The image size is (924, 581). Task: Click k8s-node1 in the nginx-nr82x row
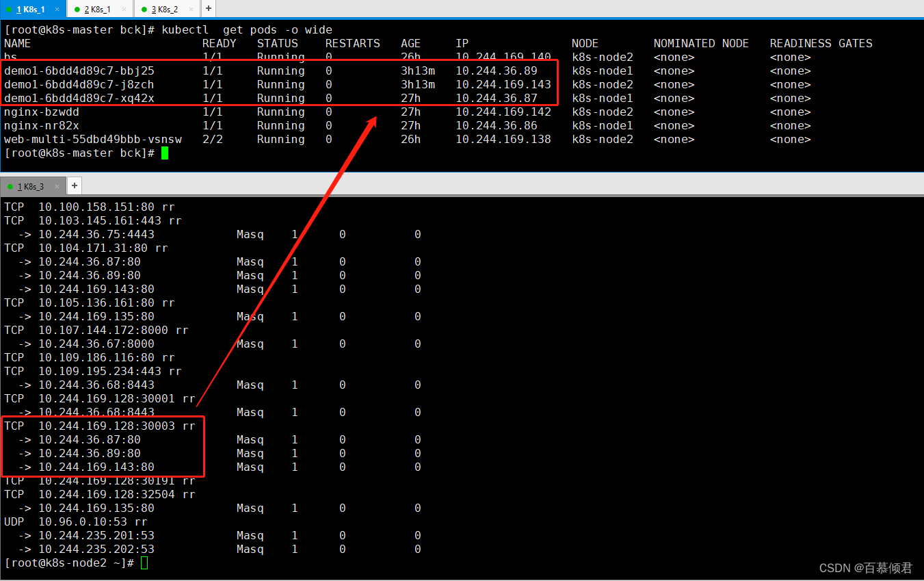click(x=603, y=126)
